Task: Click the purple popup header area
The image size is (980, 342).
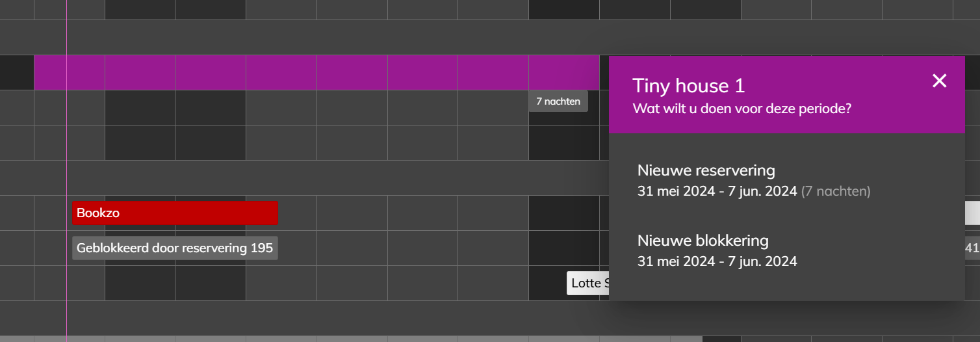Action: 787,95
